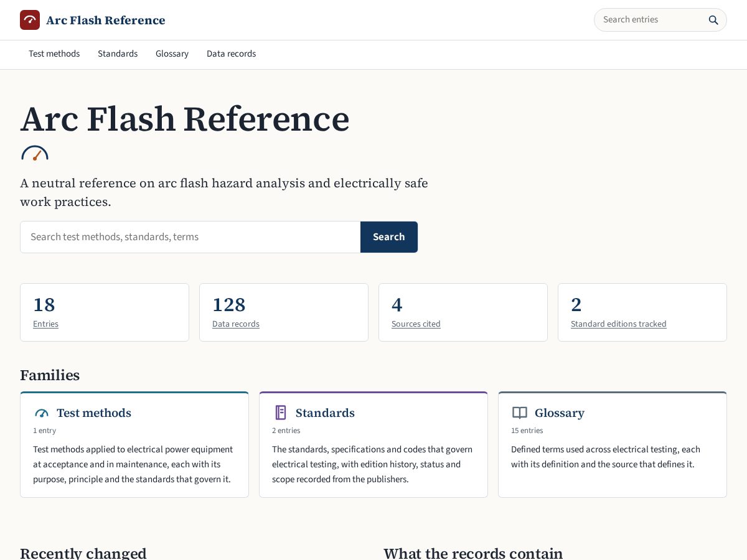Click the gauge icon on Test methods card
The width and height of the screenshot is (747, 560).
[x=42, y=413]
